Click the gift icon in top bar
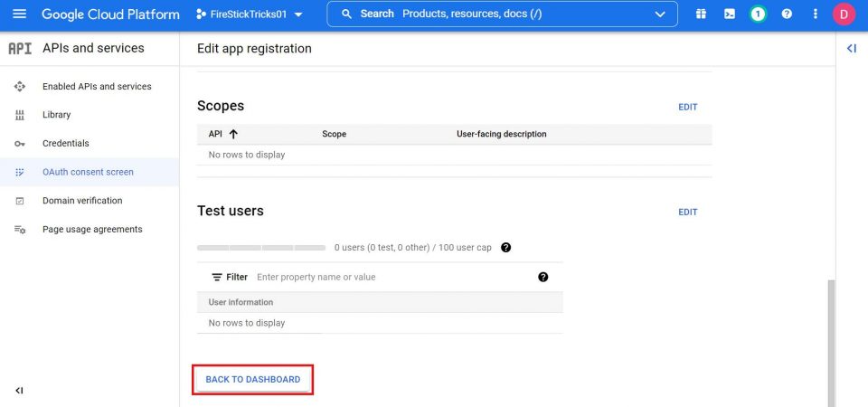This screenshot has height=407, width=868. click(701, 14)
